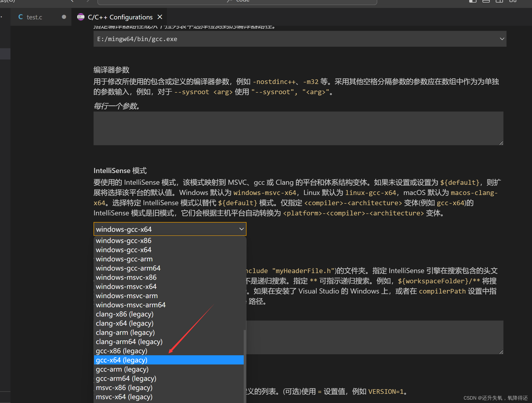Pick gcc-arm64 (legacy) from the list
Viewport: 532px width, 403px height.
pyautogui.click(x=168, y=378)
